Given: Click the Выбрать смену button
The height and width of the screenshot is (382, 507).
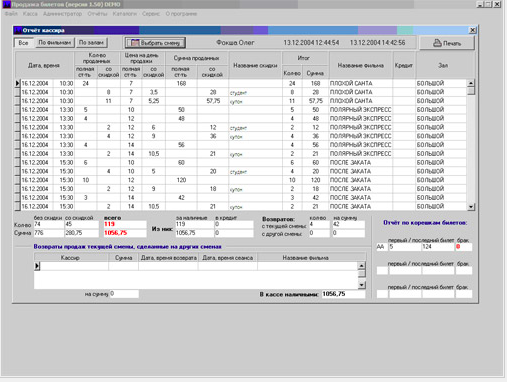Looking at the screenshot, I should click(x=155, y=43).
